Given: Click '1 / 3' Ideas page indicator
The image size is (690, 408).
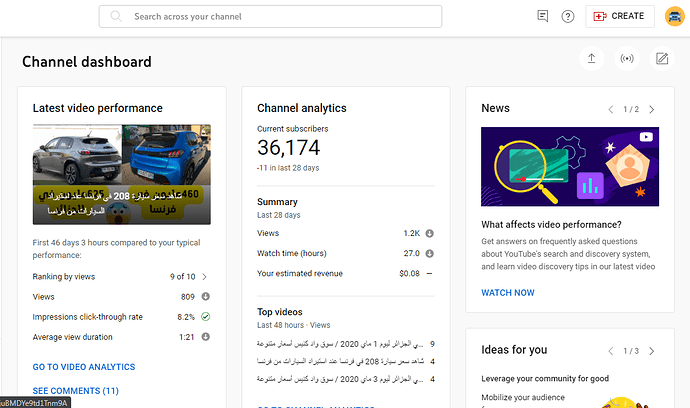Looking at the screenshot, I should (x=631, y=351).
